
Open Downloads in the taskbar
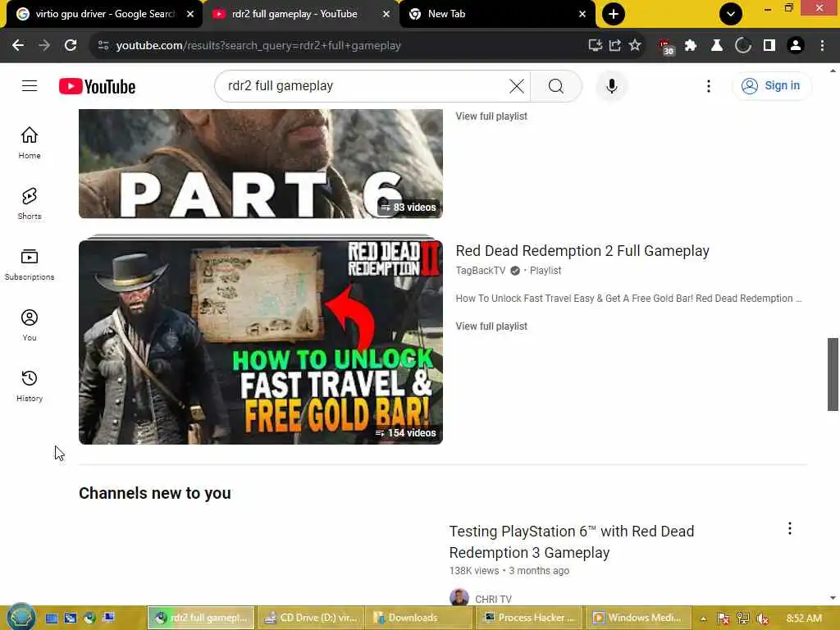pos(418,618)
